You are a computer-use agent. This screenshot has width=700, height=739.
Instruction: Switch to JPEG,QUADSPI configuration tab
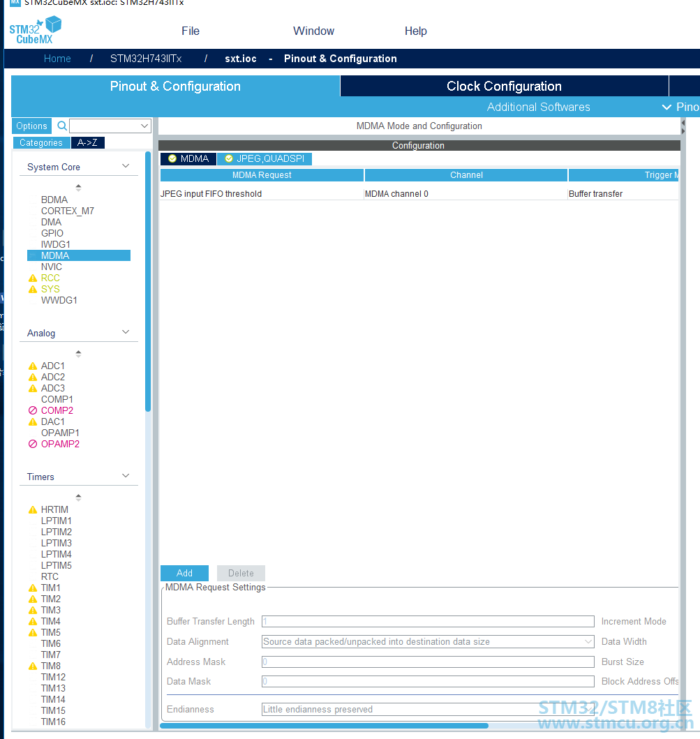point(265,159)
